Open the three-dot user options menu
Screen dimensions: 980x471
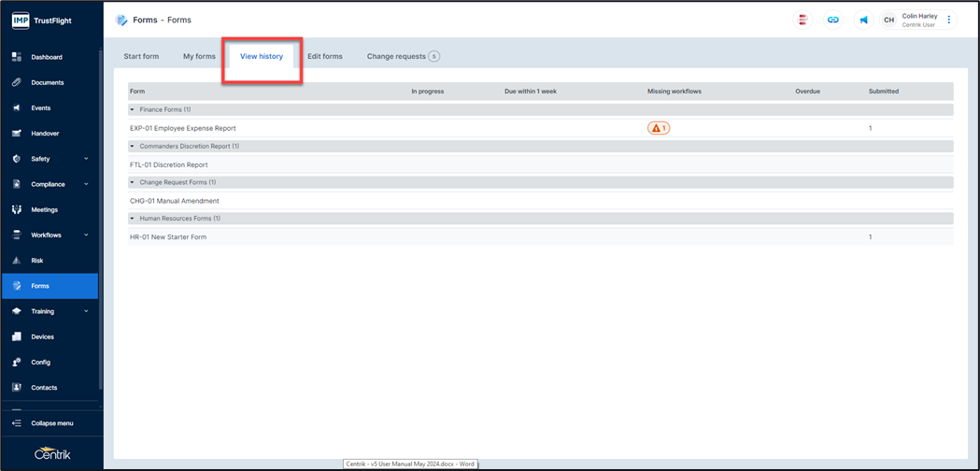click(949, 20)
